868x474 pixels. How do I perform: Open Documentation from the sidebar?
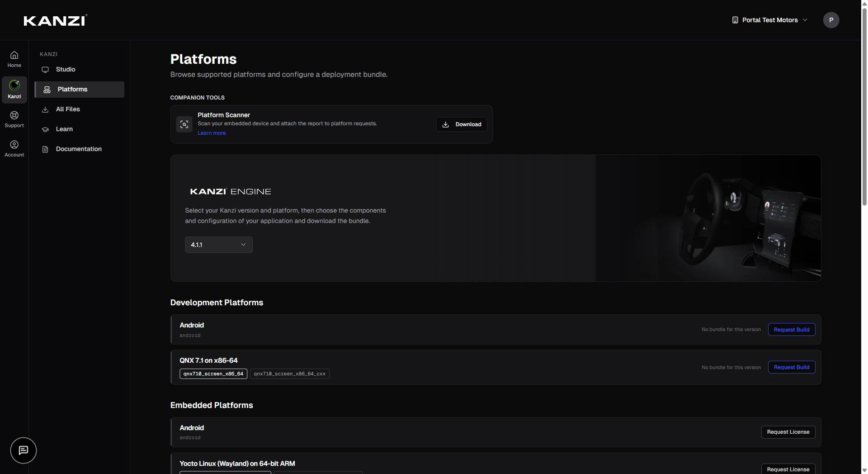(80, 149)
